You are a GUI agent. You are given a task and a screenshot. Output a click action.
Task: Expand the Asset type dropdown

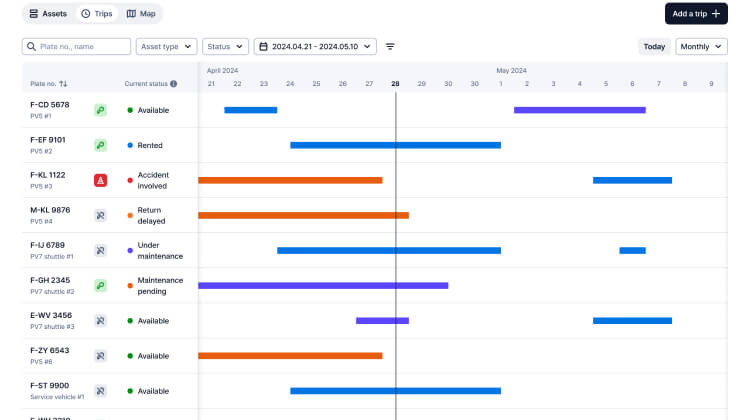coord(166,47)
